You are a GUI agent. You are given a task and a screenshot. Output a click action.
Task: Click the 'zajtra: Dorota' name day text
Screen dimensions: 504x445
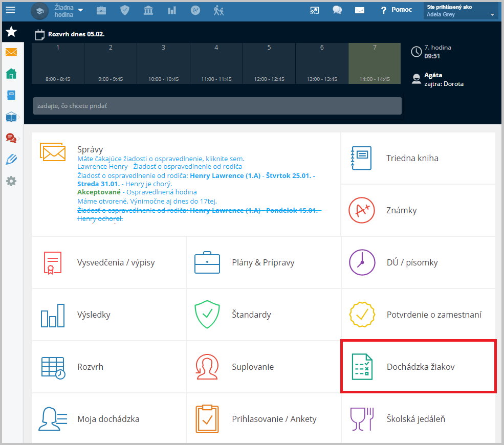444,84
